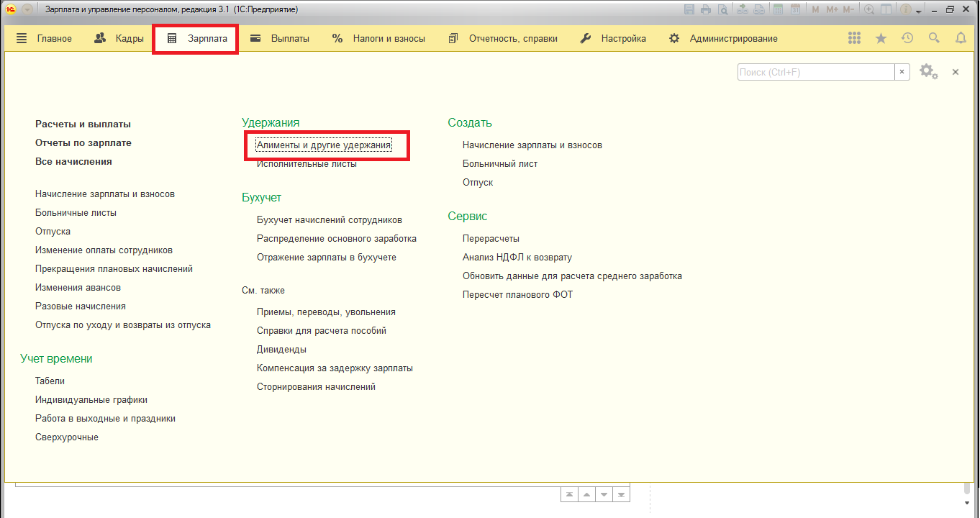980x518 pixels.
Task: Open Исполнительные листы link
Action: tap(307, 163)
